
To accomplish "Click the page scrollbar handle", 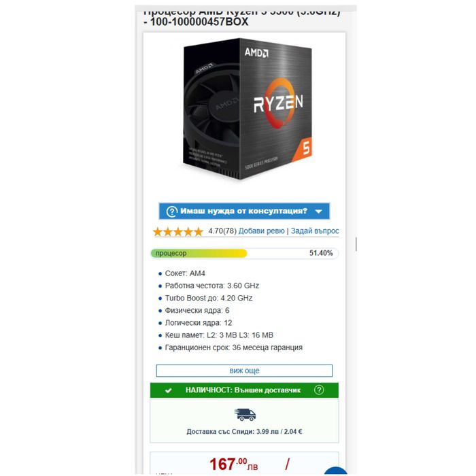I will pos(356,244).
